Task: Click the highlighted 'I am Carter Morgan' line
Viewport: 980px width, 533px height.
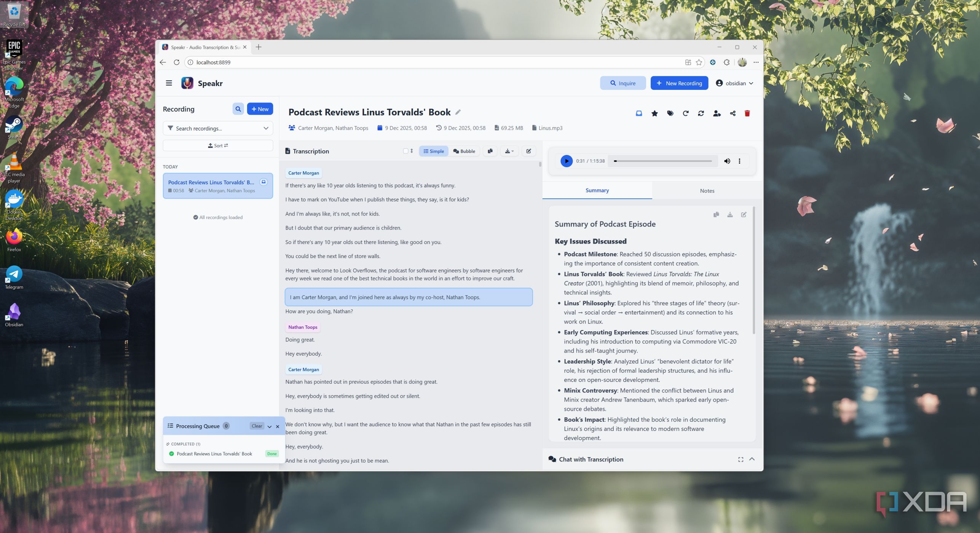Action: [x=409, y=297]
